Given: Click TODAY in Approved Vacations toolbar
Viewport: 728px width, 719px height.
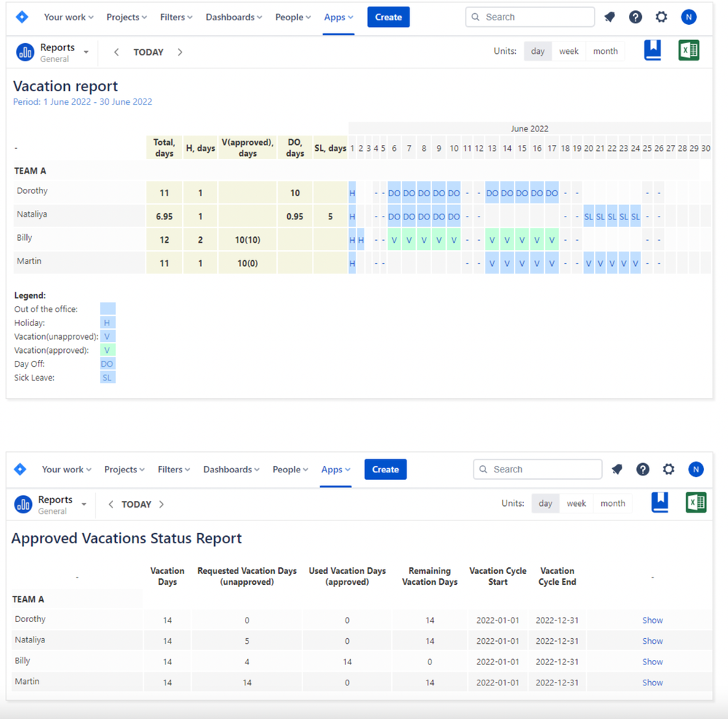Looking at the screenshot, I should [x=136, y=504].
